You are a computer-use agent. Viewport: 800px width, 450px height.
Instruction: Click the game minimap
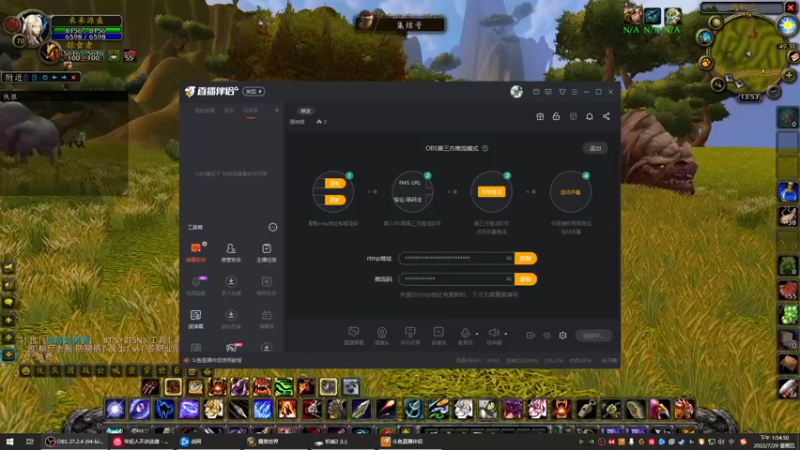pyautogui.click(x=748, y=53)
